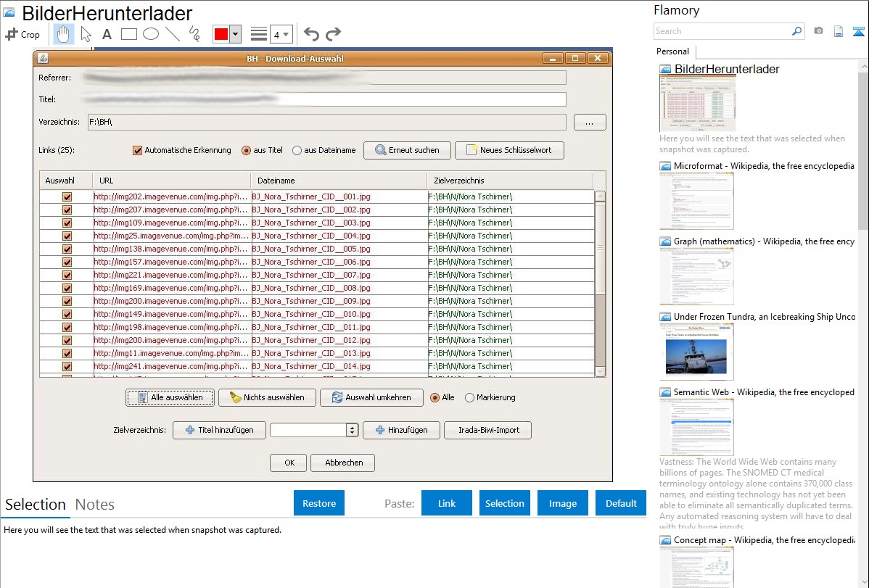Screen dimensions: 869x588
Task: Click the line thickness icon
Action: click(x=258, y=34)
